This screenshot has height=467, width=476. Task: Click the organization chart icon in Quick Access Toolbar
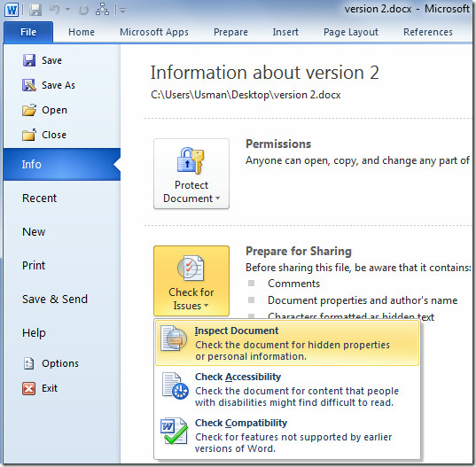click(x=102, y=10)
